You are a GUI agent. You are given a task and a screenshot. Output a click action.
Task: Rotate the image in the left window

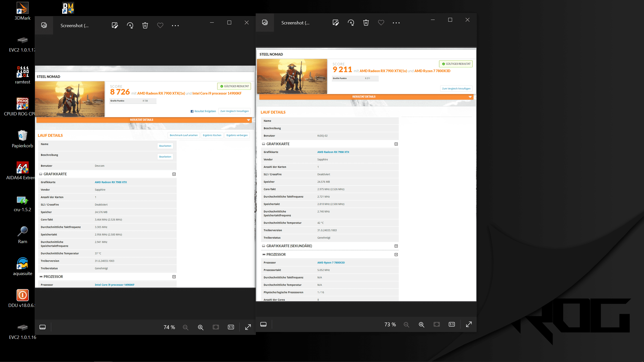click(130, 25)
